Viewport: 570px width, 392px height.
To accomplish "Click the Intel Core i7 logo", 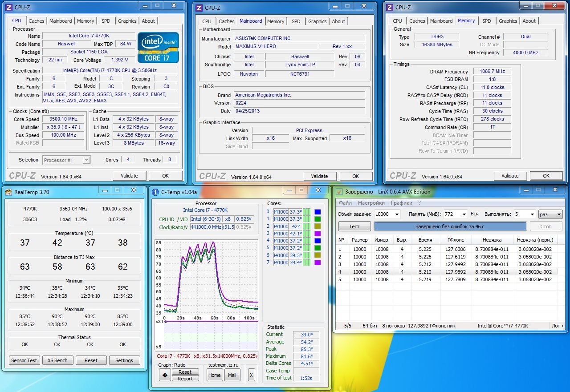I will coord(158,47).
